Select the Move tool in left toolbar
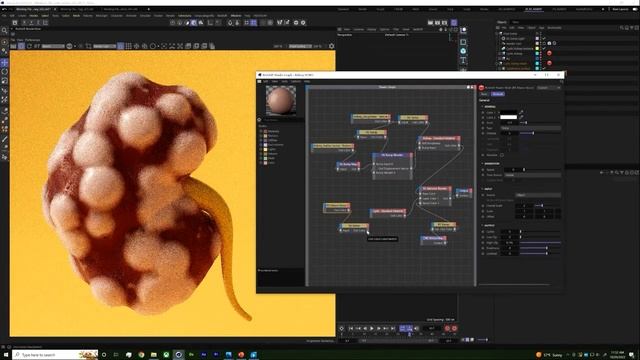 tap(4, 62)
